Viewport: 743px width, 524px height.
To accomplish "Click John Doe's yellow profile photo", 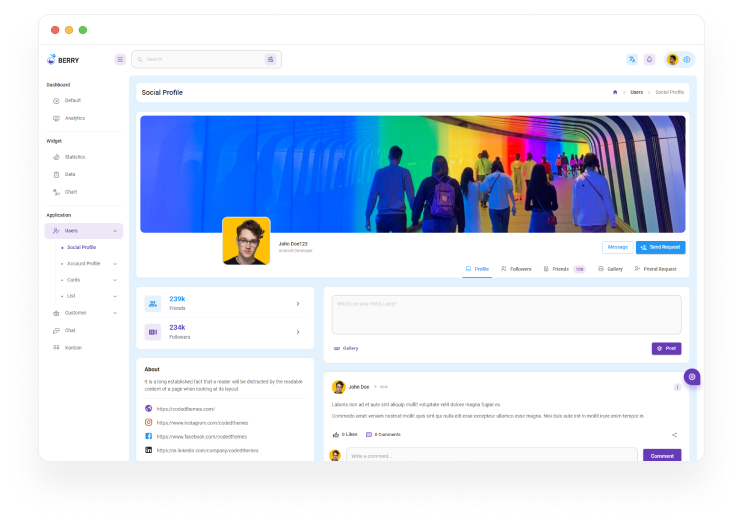I will coord(246,241).
